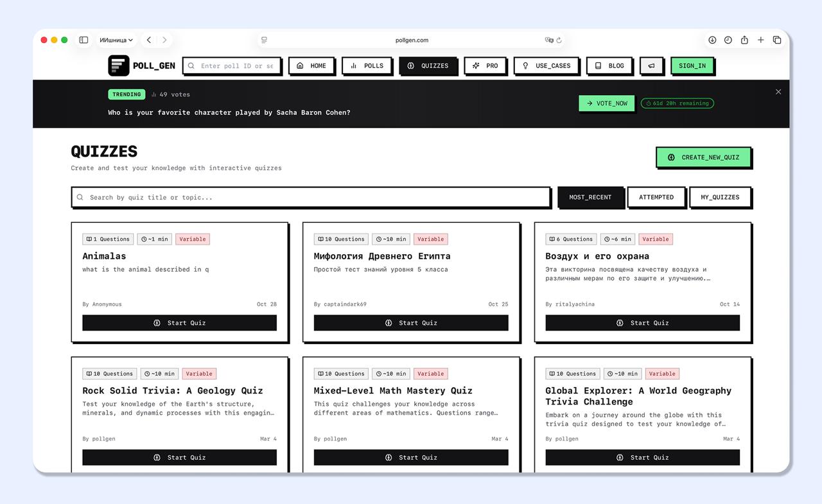
Task: Close the trending banner with X
Action: [x=778, y=92]
